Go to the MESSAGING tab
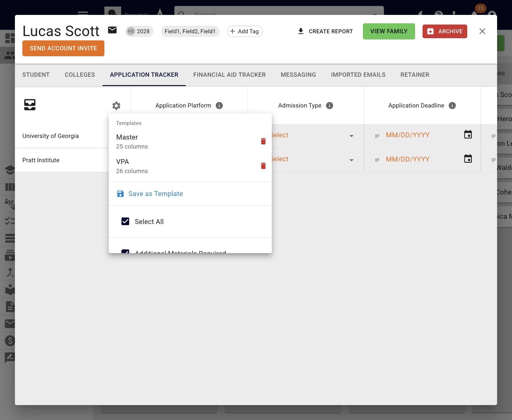 [x=298, y=75]
